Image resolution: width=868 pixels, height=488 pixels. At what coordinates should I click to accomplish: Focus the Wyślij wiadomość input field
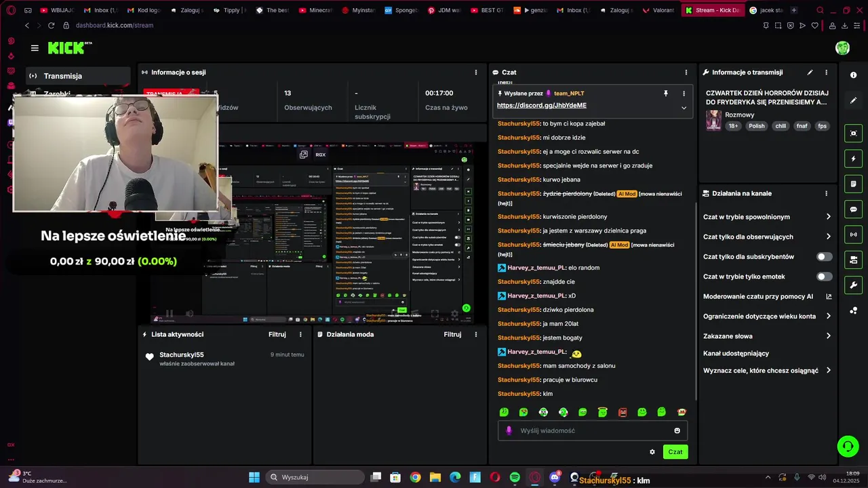coord(593,430)
